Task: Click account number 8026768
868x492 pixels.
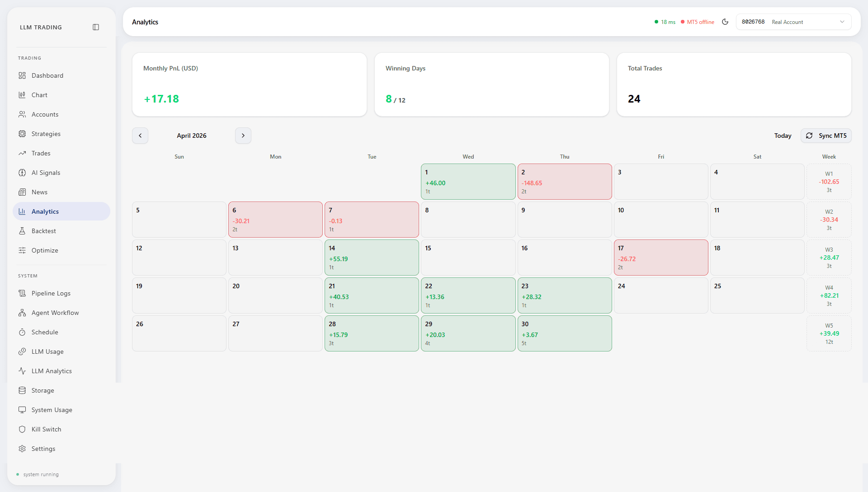Action: pyautogui.click(x=753, y=22)
